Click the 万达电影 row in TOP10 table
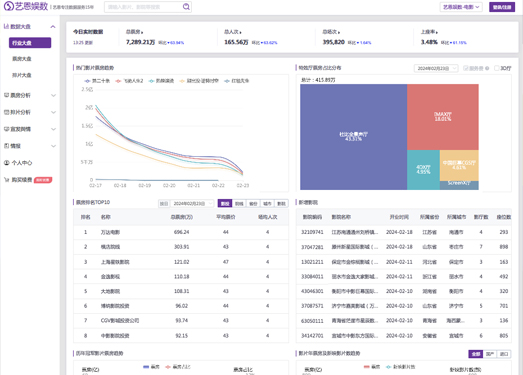Screen dimensions: 523x375 (181, 232)
